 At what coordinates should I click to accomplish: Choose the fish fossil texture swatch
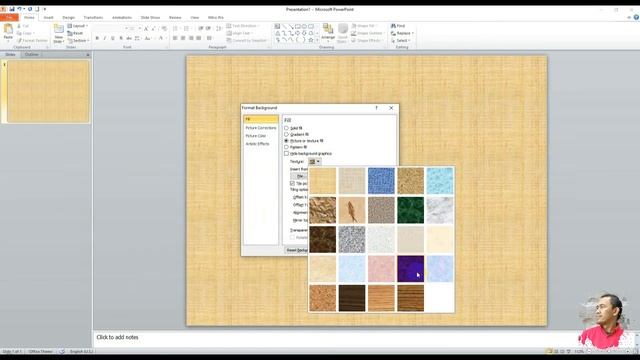[x=352, y=210]
